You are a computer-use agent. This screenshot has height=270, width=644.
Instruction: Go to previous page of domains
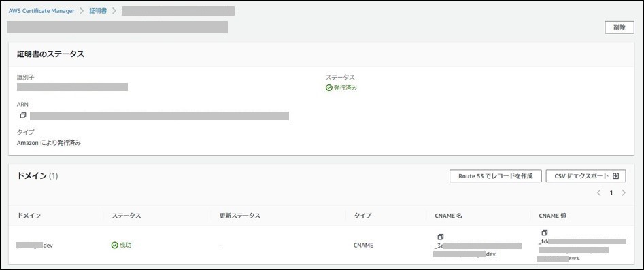click(599, 192)
